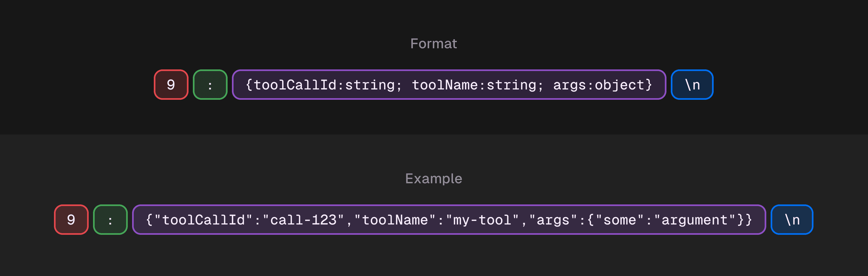
Task: Click the closing double braces in example JSON
Action: pos(745,220)
